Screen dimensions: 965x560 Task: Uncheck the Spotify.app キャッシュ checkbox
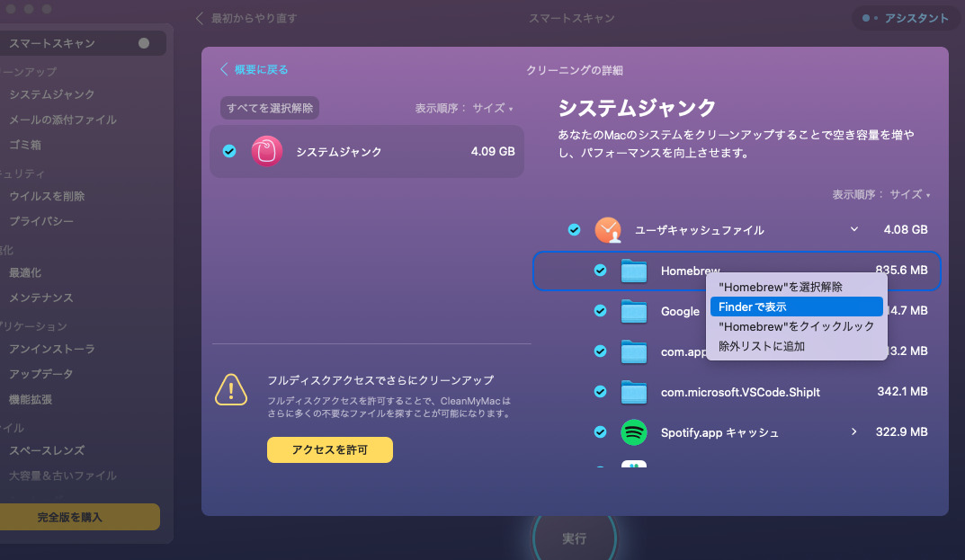(600, 432)
